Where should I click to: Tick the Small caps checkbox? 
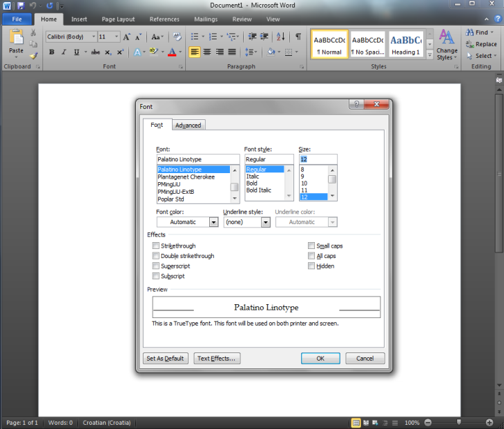click(311, 246)
